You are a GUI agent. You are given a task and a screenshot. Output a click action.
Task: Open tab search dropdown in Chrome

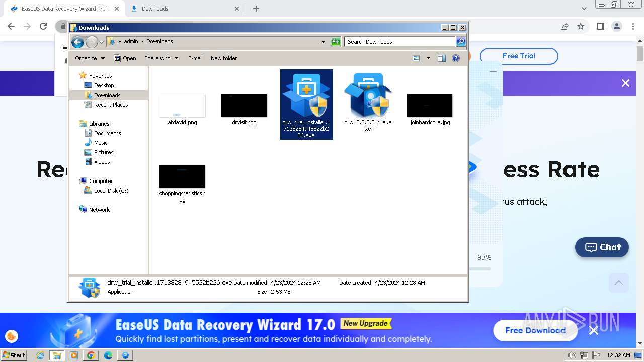click(584, 9)
